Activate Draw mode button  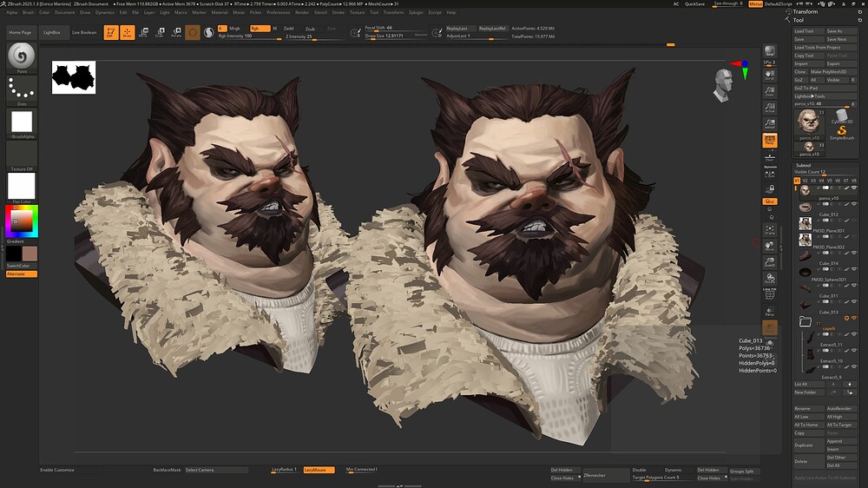tap(128, 32)
